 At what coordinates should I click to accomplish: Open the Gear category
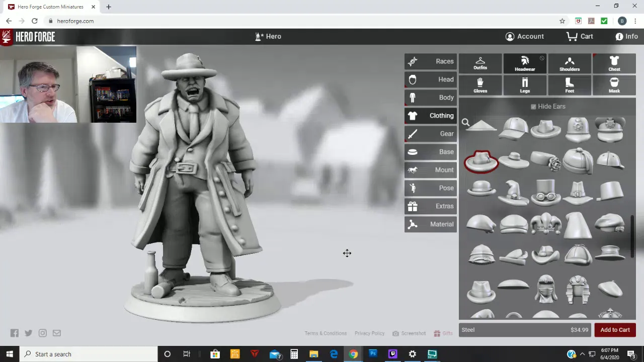click(x=431, y=134)
